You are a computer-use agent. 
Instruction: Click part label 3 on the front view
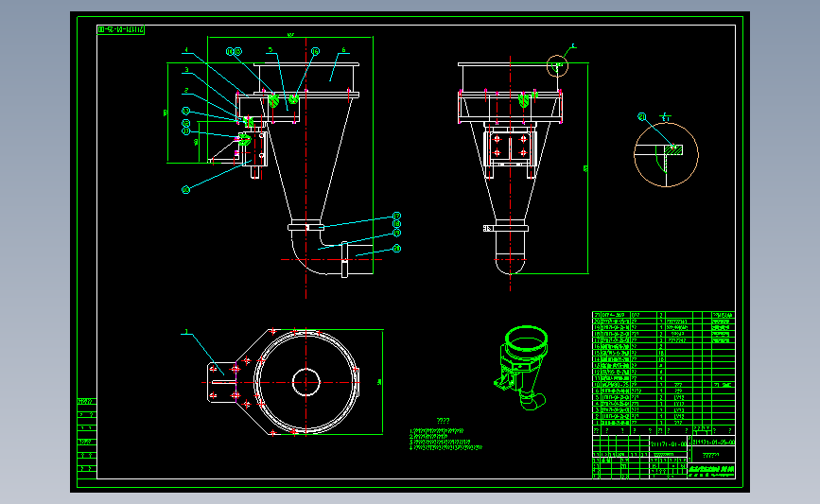[x=186, y=70]
